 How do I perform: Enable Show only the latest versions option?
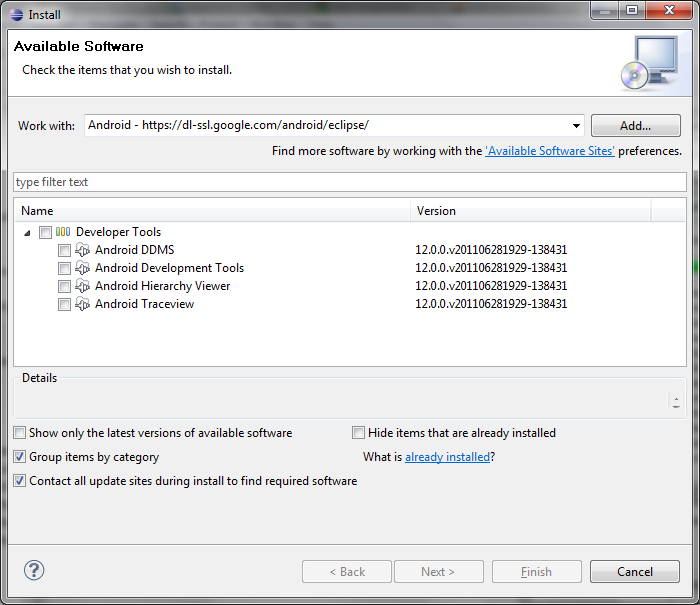20,433
